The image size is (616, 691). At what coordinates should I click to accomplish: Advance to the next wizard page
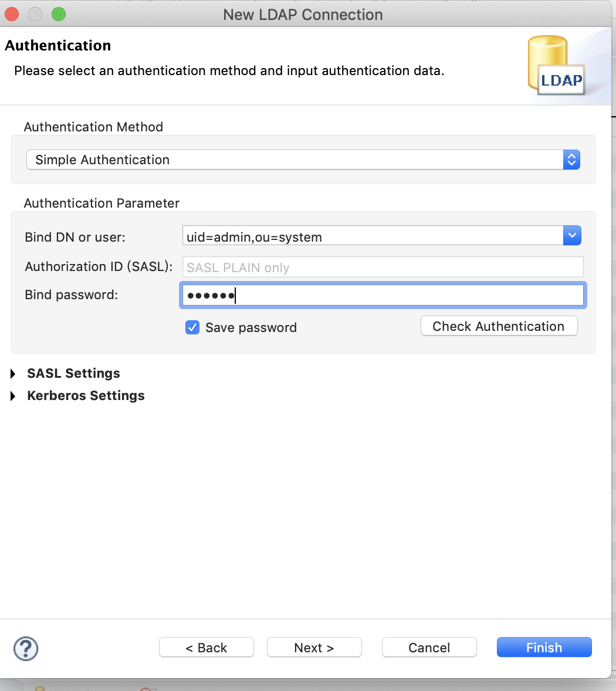[314, 647]
